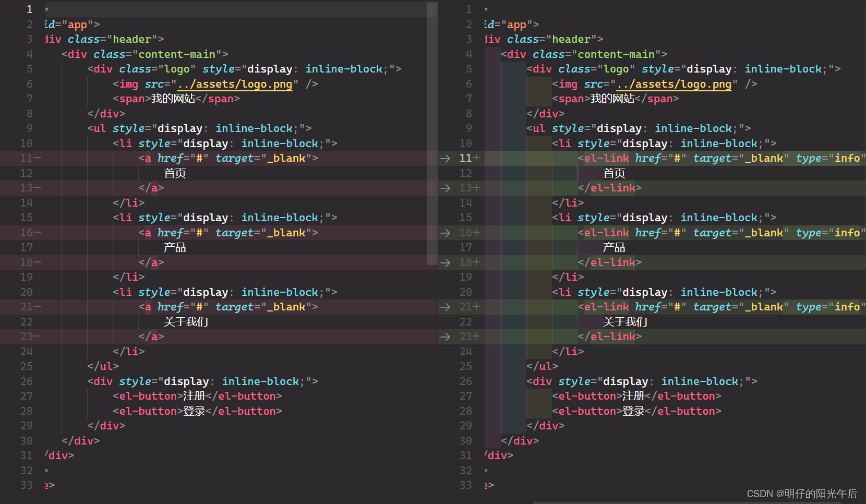The width and height of the screenshot is (866, 504).
Task: Select removed line marker "13−" in left pane
Action: tap(31, 188)
